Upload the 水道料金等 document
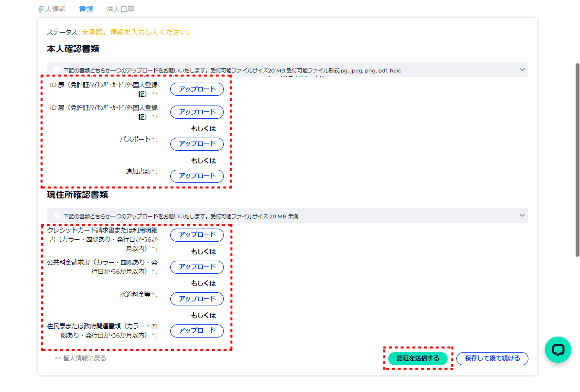Viewport: 580px width, 392px height. click(197, 299)
